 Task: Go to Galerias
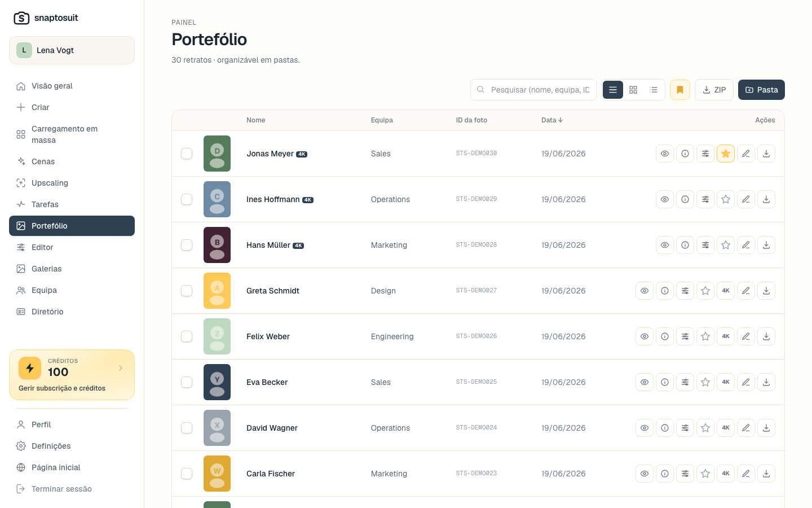pyautogui.click(x=72, y=269)
